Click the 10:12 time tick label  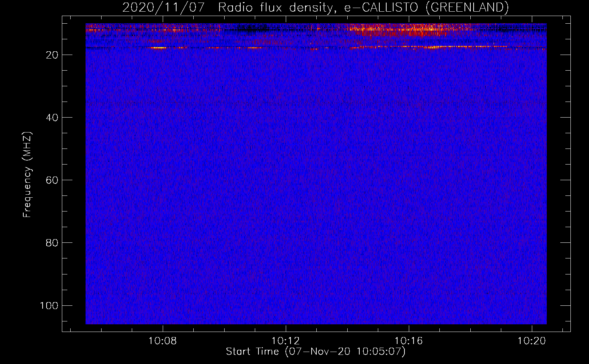point(286,341)
